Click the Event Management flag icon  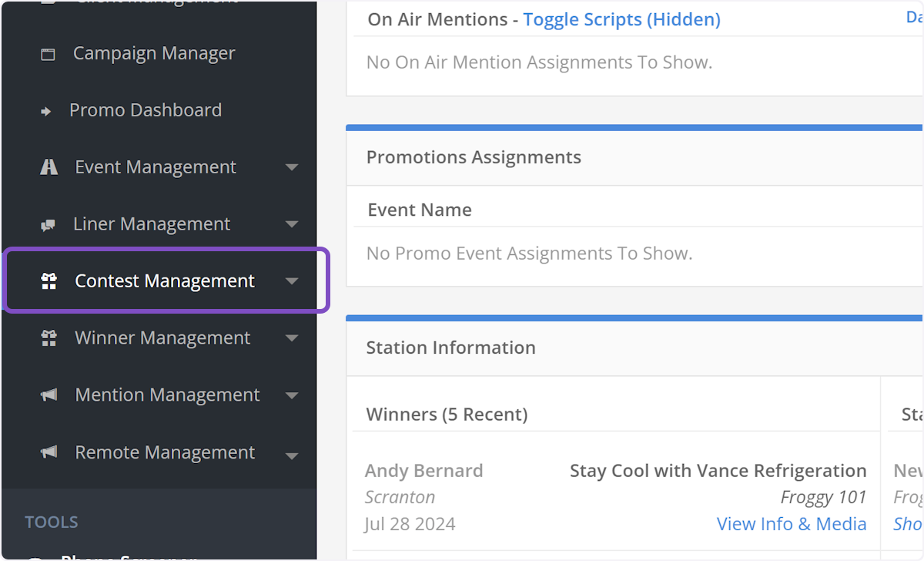point(49,166)
